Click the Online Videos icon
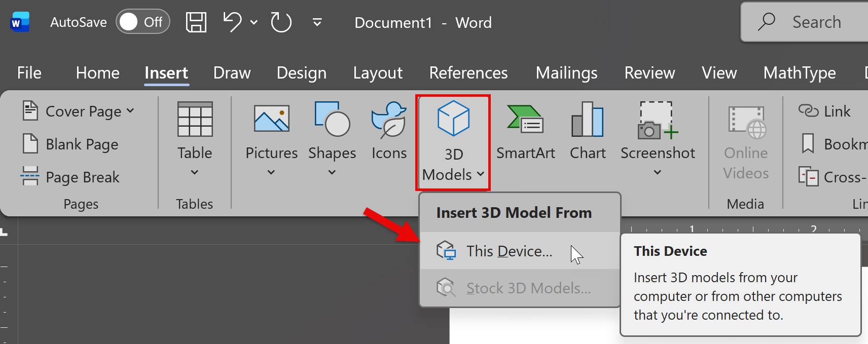Image resolution: width=868 pixels, height=344 pixels. pos(746,122)
